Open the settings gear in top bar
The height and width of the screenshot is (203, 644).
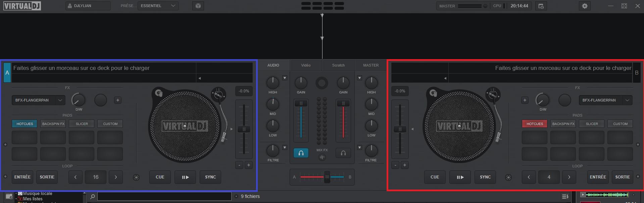pyautogui.click(x=585, y=6)
